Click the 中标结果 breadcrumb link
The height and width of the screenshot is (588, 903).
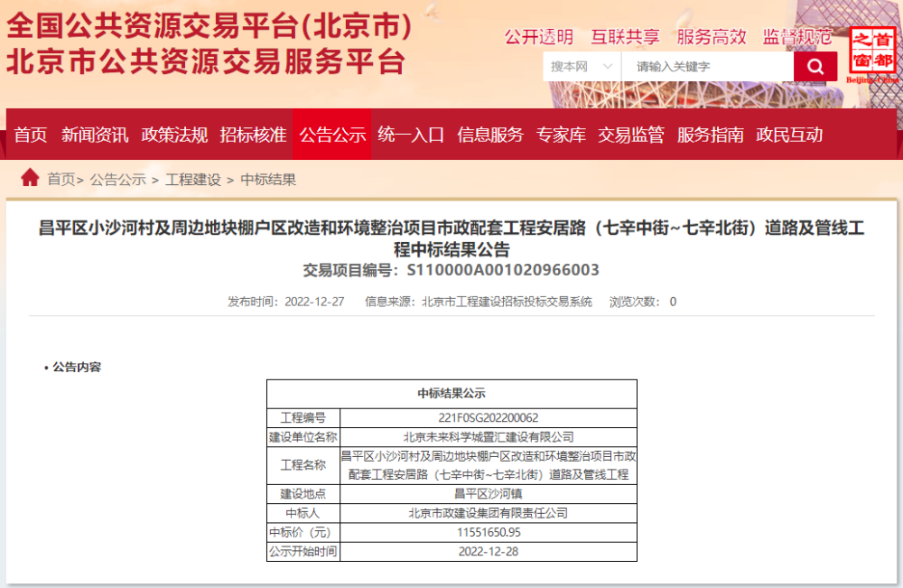(x=268, y=180)
